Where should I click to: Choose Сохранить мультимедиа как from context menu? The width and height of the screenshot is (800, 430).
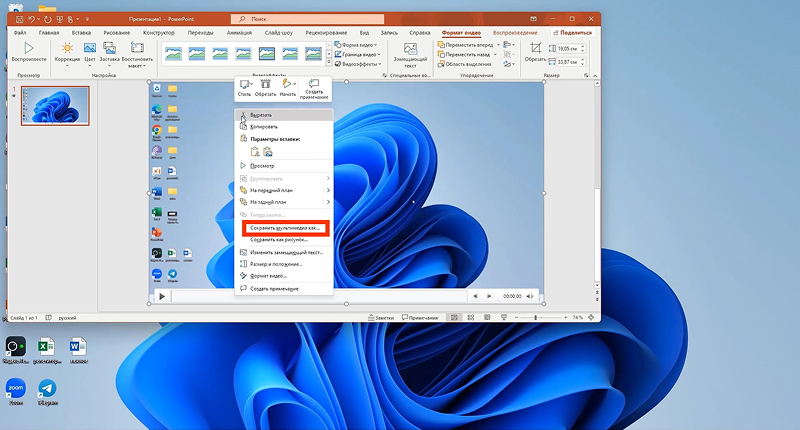click(x=285, y=228)
